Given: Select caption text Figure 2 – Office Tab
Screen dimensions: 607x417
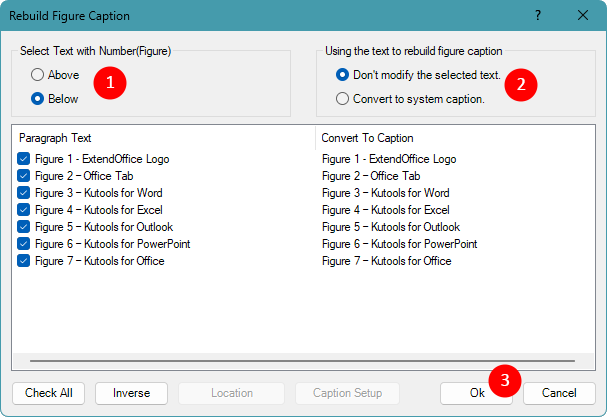Looking at the screenshot, I should [x=371, y=176].
